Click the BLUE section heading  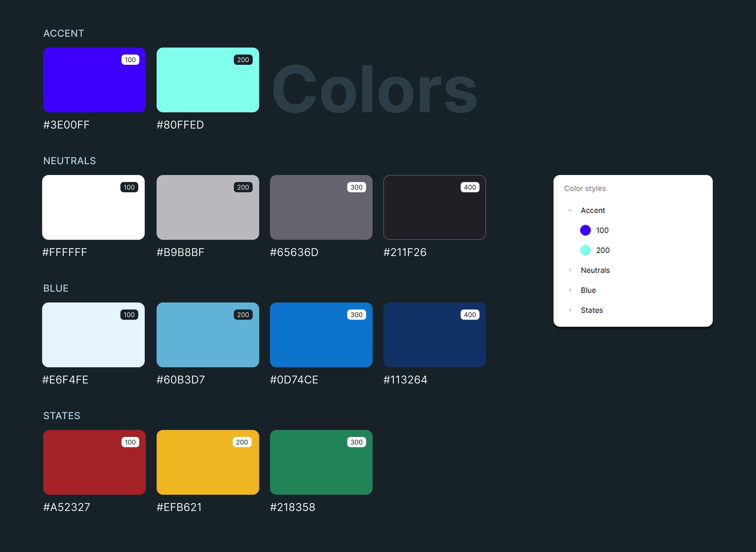pyautogui.click(x=56, y=288)
